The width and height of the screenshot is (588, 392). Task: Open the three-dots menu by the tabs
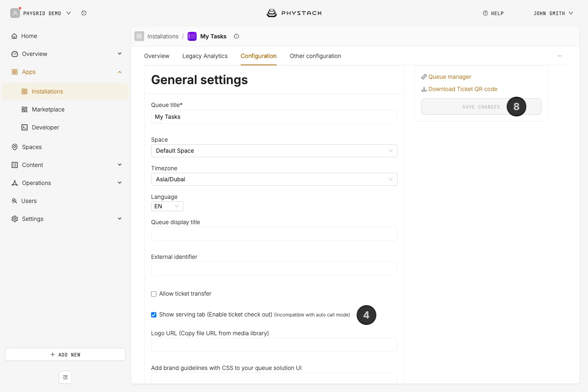coord(560,56)
